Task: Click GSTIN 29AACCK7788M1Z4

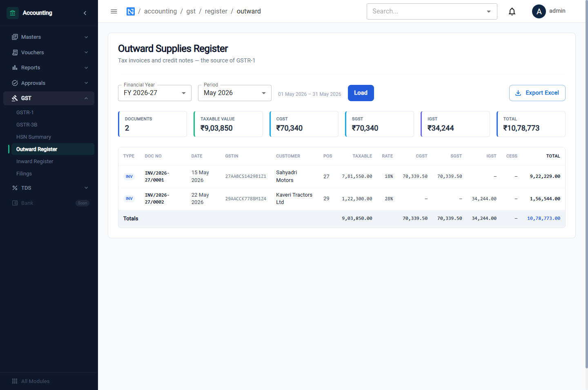Action: pos(246,199)
